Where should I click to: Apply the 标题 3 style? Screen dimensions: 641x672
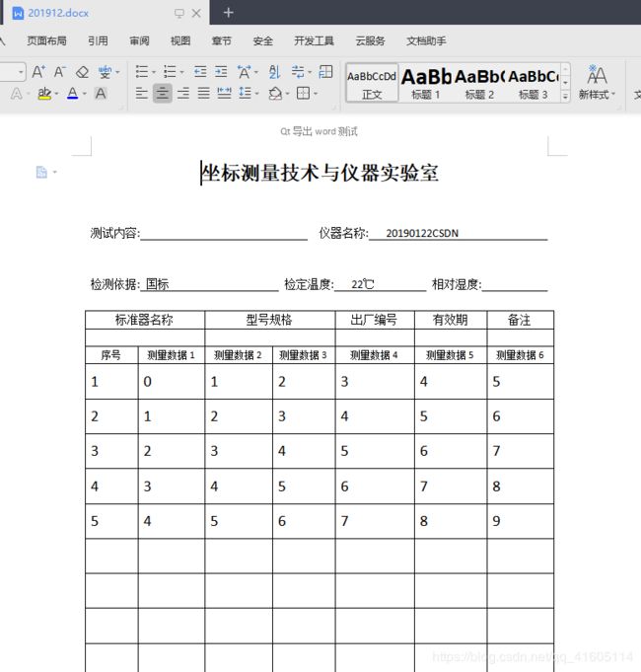coord(534,83)
